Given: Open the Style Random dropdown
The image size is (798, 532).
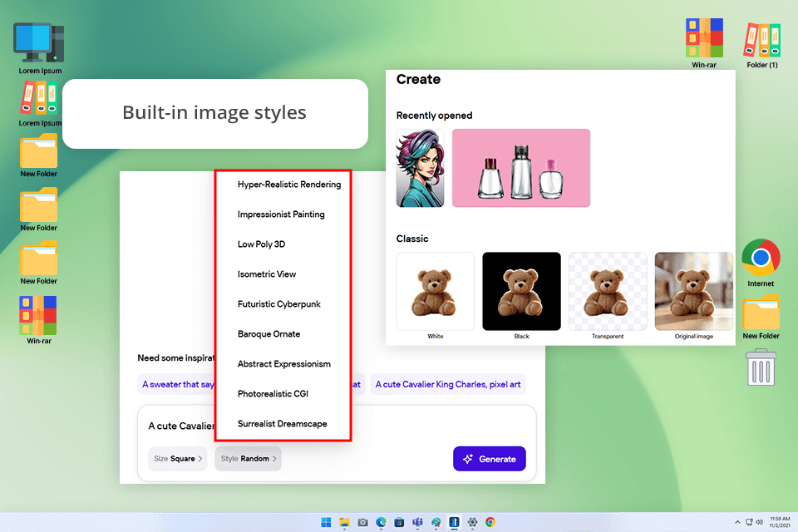Looking at the screenshot, I should click(x=249, y=459).
